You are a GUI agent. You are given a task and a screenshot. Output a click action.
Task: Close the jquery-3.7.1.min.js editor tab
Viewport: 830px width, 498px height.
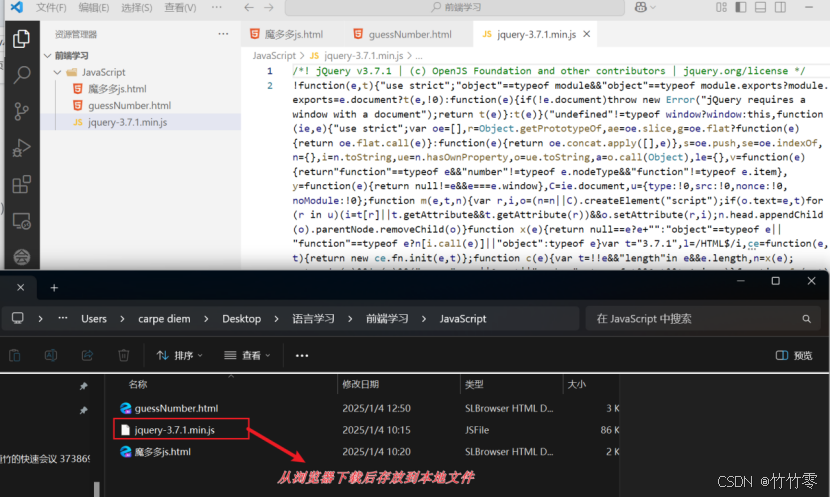coord(587,34)
